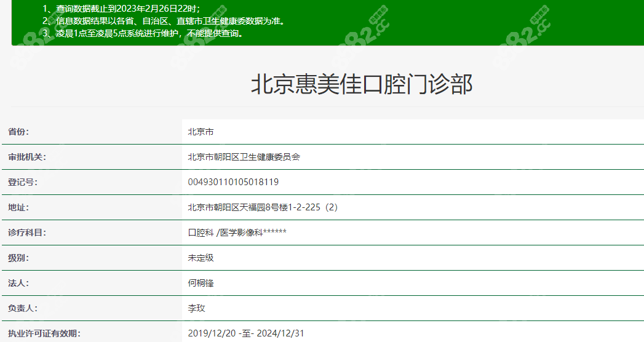Screen dimensions: 644x342
Task: Click notice line 查询数据截止到2023年2月26日22时
Action: pos(122,9)
